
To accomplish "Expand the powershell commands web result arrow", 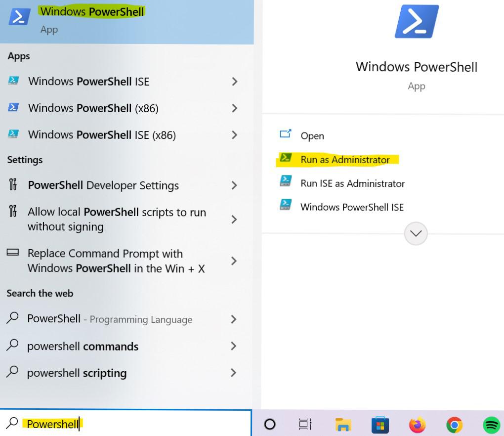I will 234,347.
